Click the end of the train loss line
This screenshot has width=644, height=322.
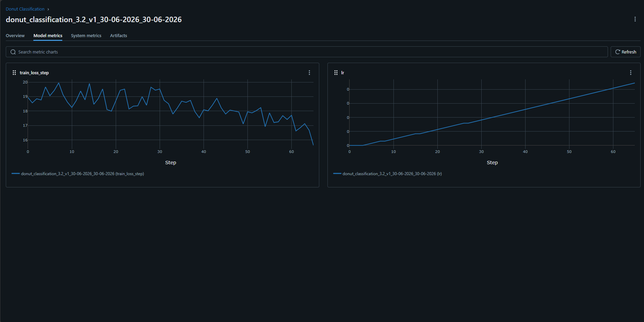[x=313, y=145]
